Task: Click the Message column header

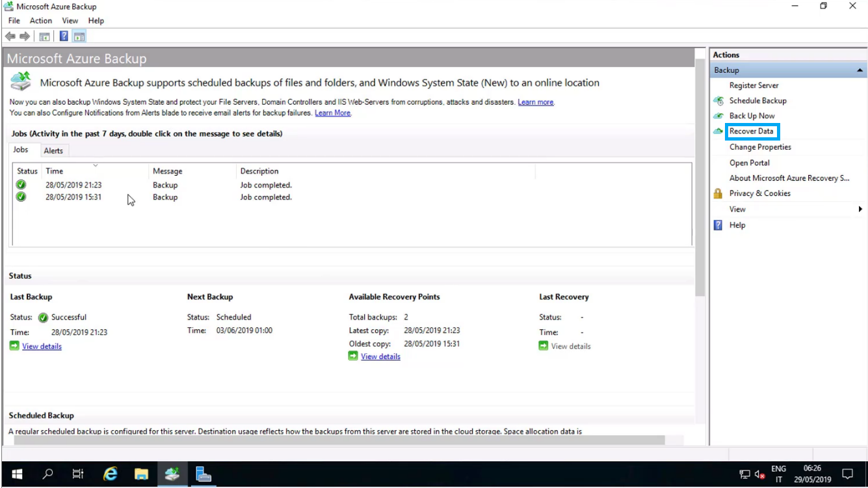Action: [x=193, y=171]
